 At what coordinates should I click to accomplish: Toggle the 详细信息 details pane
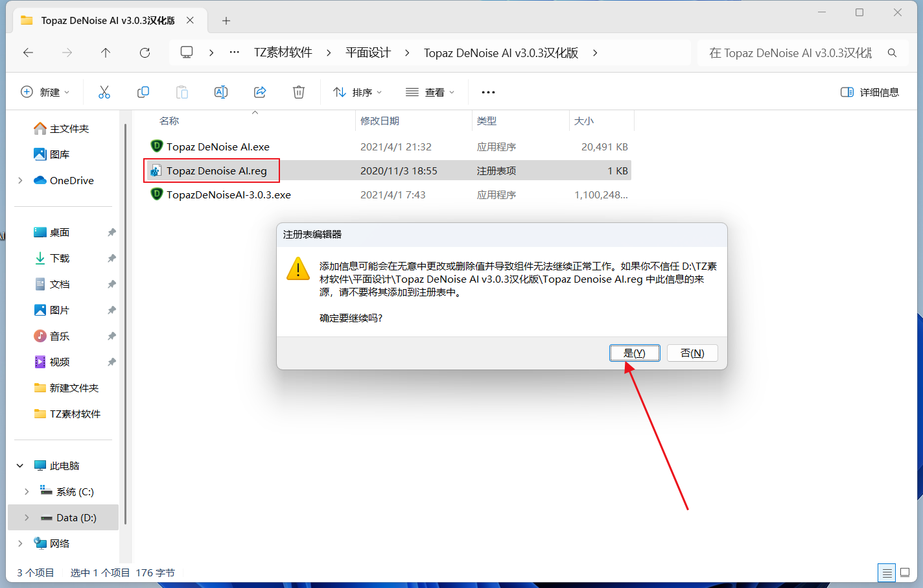point(870,92)
